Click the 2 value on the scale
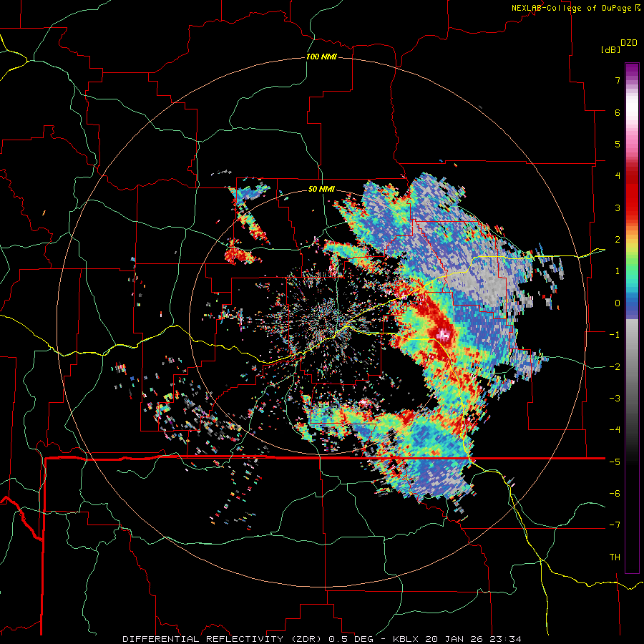 [618, 240]
